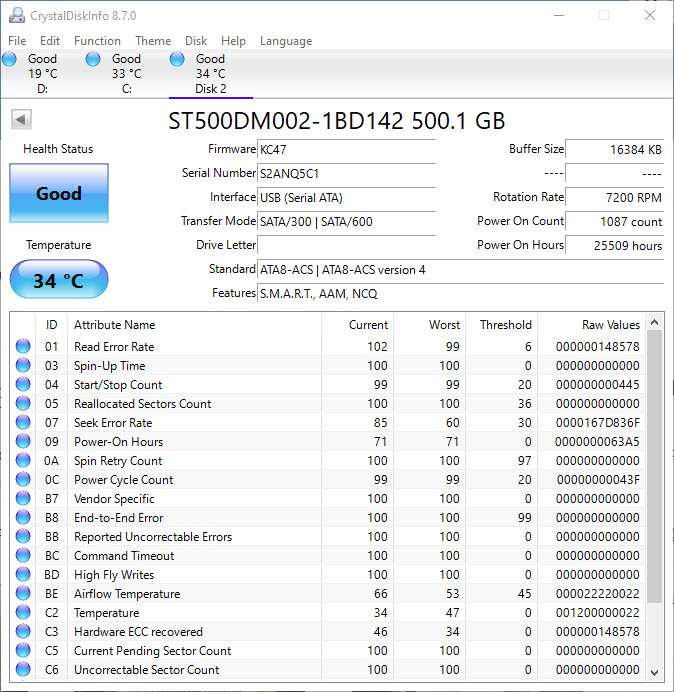Image resolution: width=674 pixels, height=692 pixels.
Task: Click the Disk 2 status orb
Action: pos(177,59)
